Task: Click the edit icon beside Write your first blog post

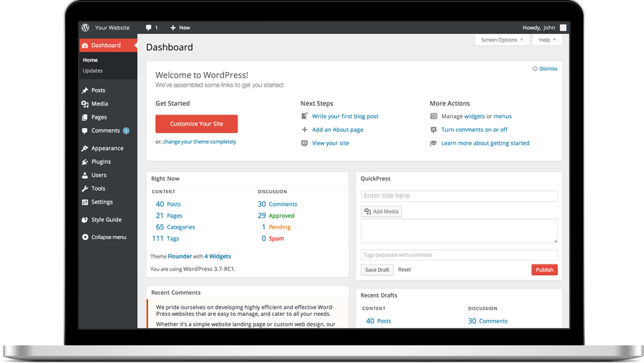Action: [x=305, y=116]
